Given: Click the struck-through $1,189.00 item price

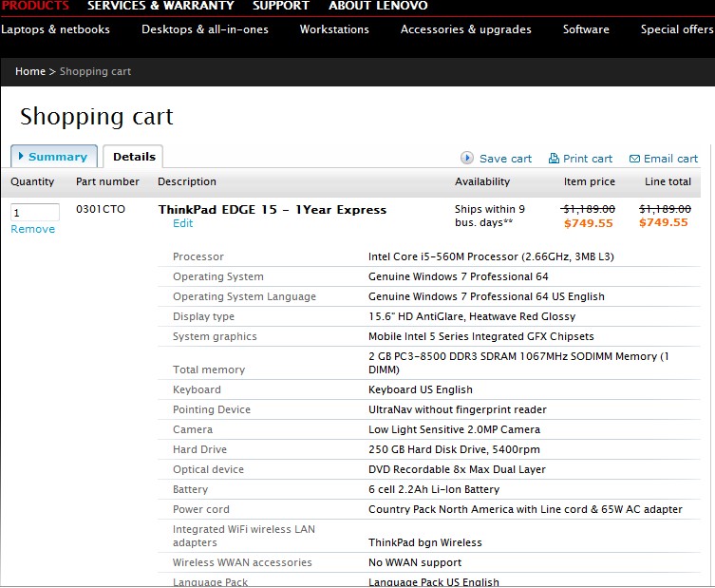Looking at the screenshot, I should 588,209.
